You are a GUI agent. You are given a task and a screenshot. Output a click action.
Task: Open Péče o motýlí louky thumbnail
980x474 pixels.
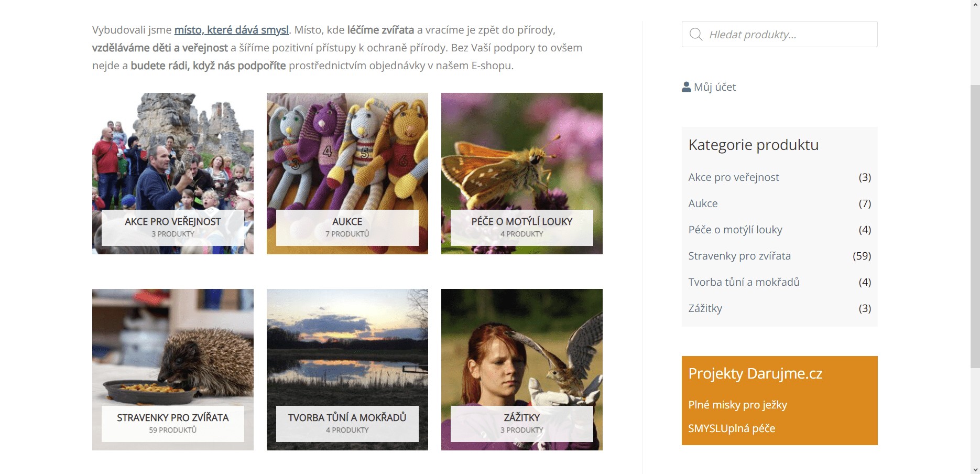[x=522, y=174]
